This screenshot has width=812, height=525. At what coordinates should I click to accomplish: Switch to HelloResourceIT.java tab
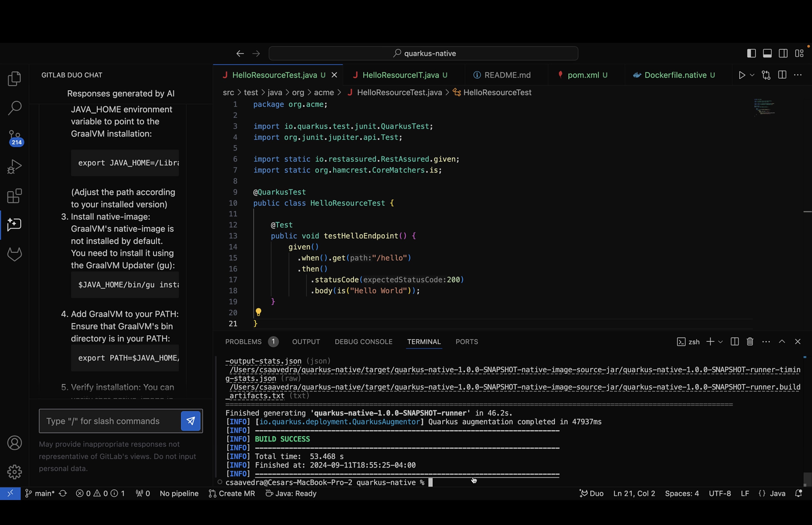[x=404, y=75]
